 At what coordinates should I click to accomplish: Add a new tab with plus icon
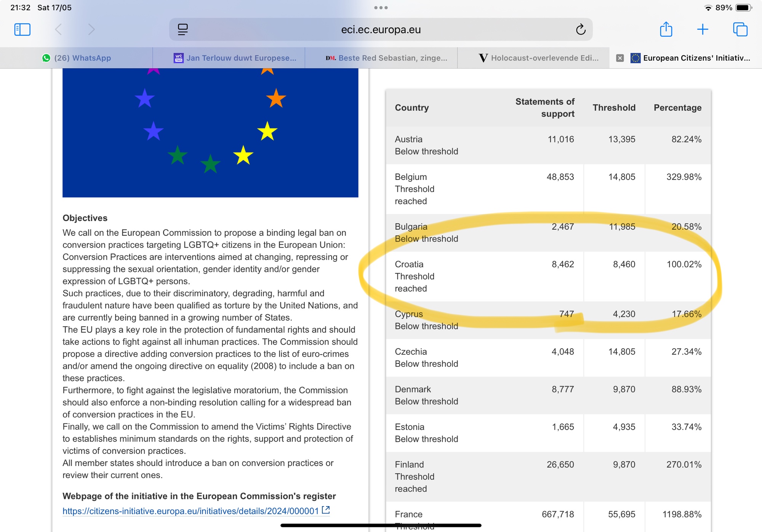pos(703,29)
